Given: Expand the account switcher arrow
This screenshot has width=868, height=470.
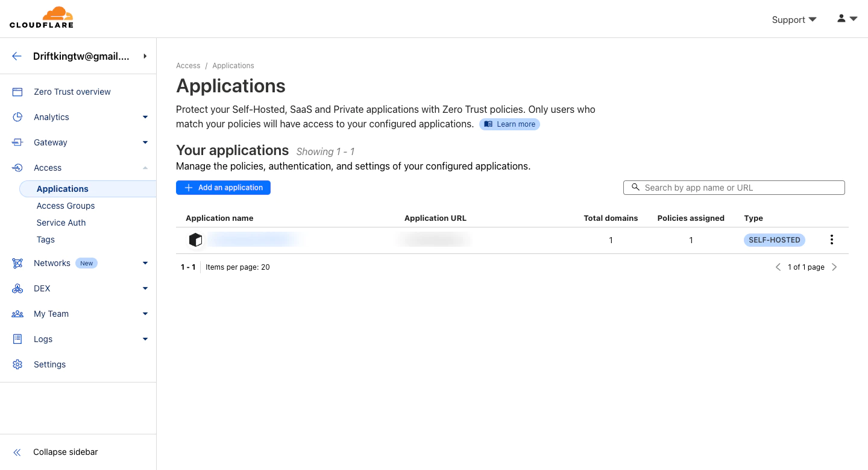Looking at the screenshot, I should [x=145, y=56].
